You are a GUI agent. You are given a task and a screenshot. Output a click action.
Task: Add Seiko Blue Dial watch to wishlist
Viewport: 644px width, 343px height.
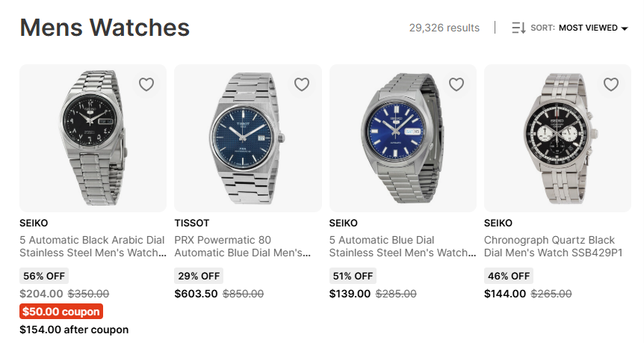456,84
